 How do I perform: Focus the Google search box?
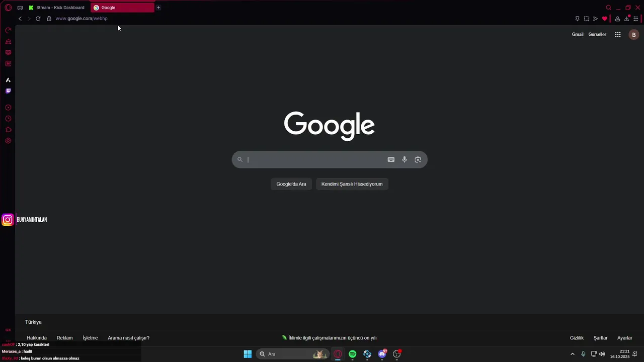pos(330,159)
